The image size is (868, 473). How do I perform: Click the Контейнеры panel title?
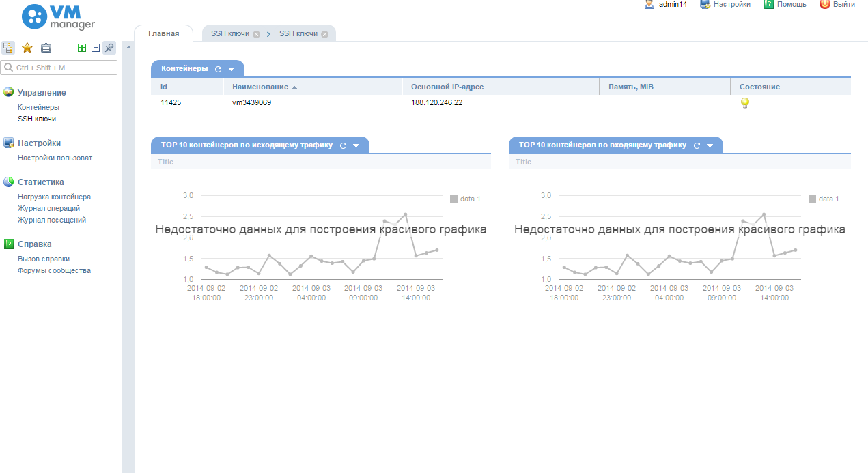coord(184,68)
